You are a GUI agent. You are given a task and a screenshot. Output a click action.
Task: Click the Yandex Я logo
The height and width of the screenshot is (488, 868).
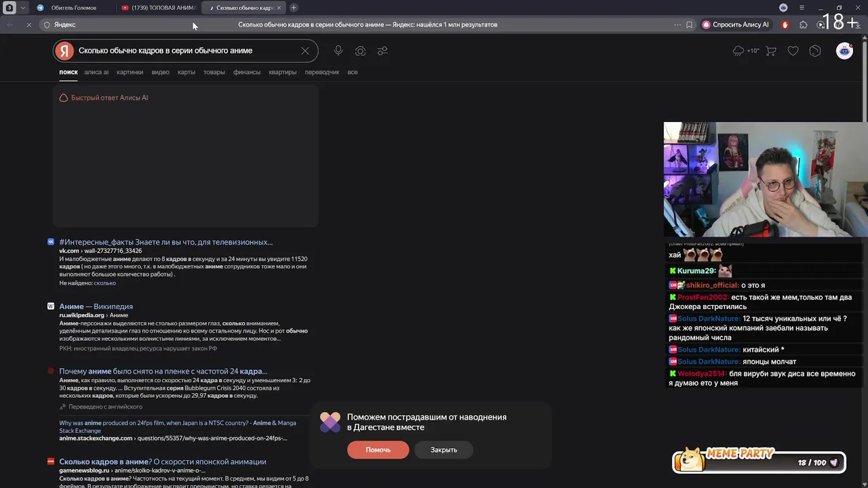(64, 51)
